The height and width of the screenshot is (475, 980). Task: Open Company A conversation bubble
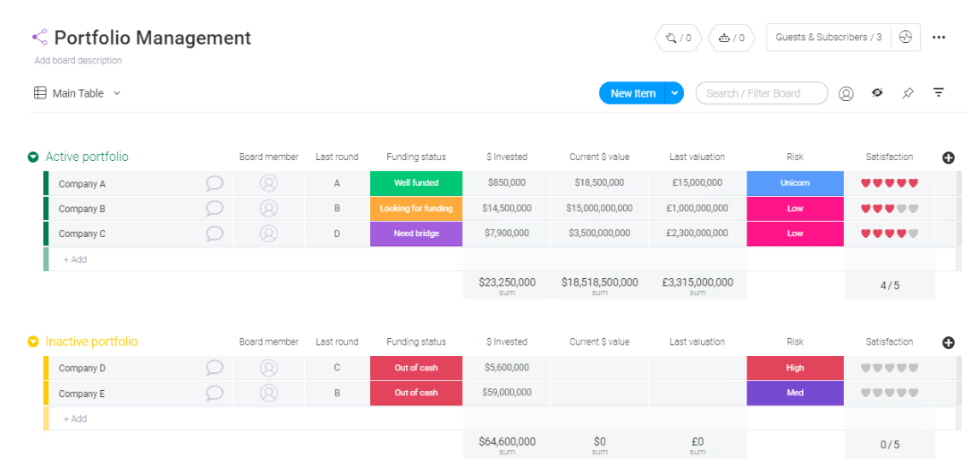(x=215, y=183)
